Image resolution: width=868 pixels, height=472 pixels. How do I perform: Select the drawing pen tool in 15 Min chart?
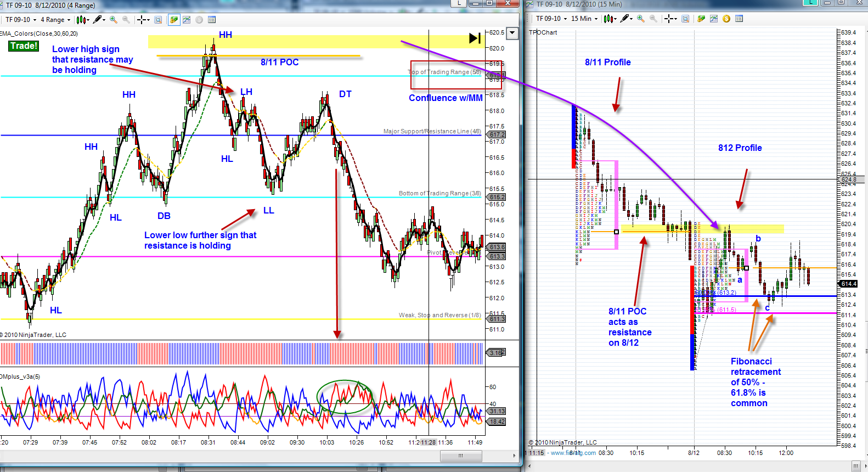tap(624, 19)
